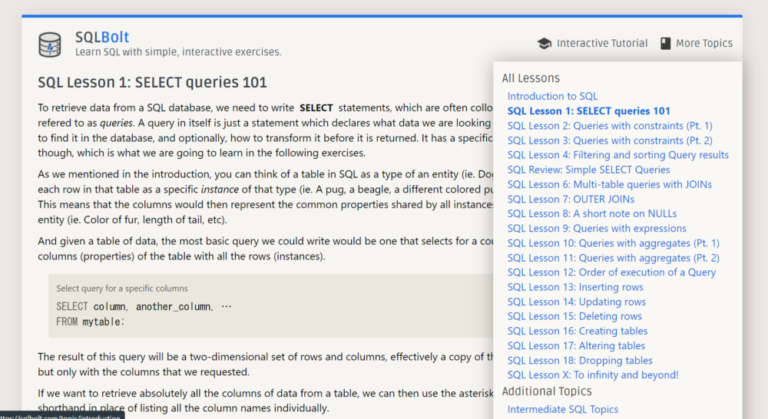Open SQL Lesson 4: Filtering and sorting Query results

click(x=618, y=155)
